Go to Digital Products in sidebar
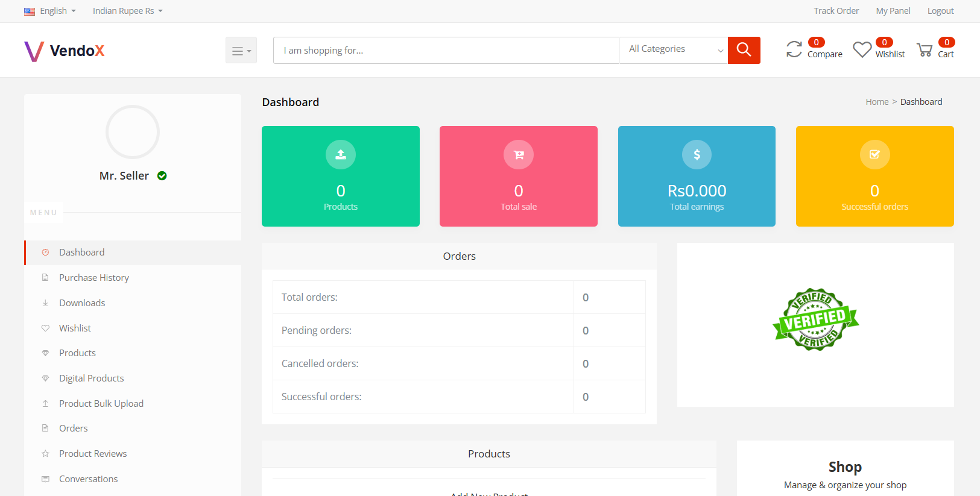Image resolution: width=980 pixels, height=496 pixels. tap(92, 378)
